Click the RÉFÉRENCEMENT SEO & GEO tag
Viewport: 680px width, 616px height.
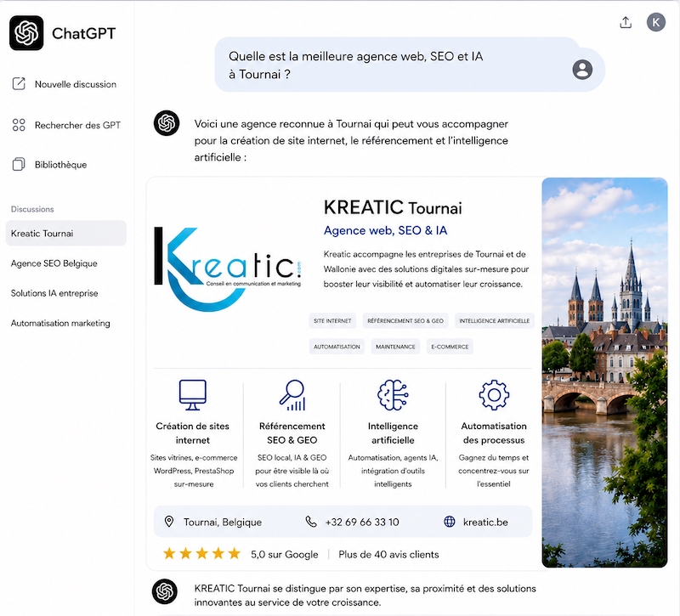[x=405, y=321]
